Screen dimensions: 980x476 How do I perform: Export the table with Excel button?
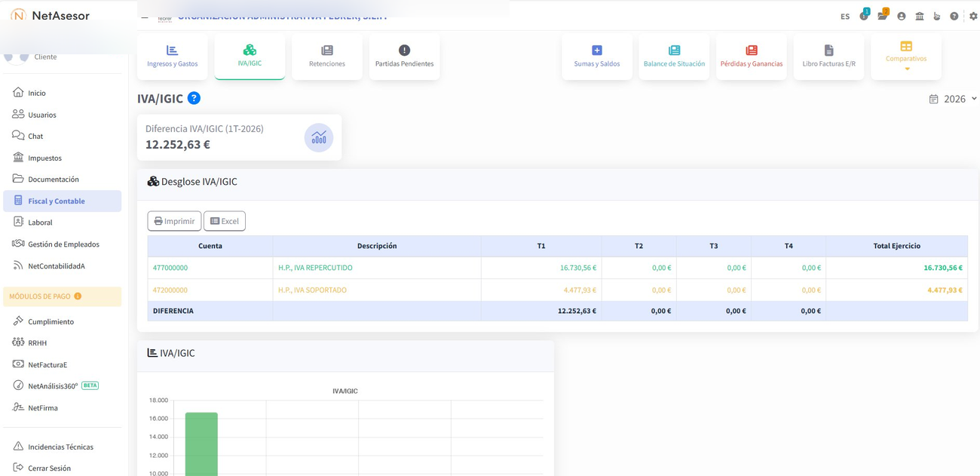225,221
